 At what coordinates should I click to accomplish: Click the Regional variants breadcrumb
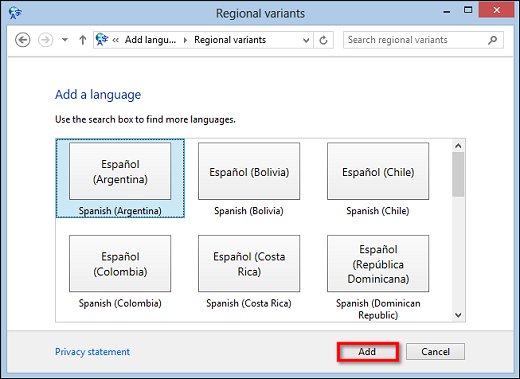[230, 40]
